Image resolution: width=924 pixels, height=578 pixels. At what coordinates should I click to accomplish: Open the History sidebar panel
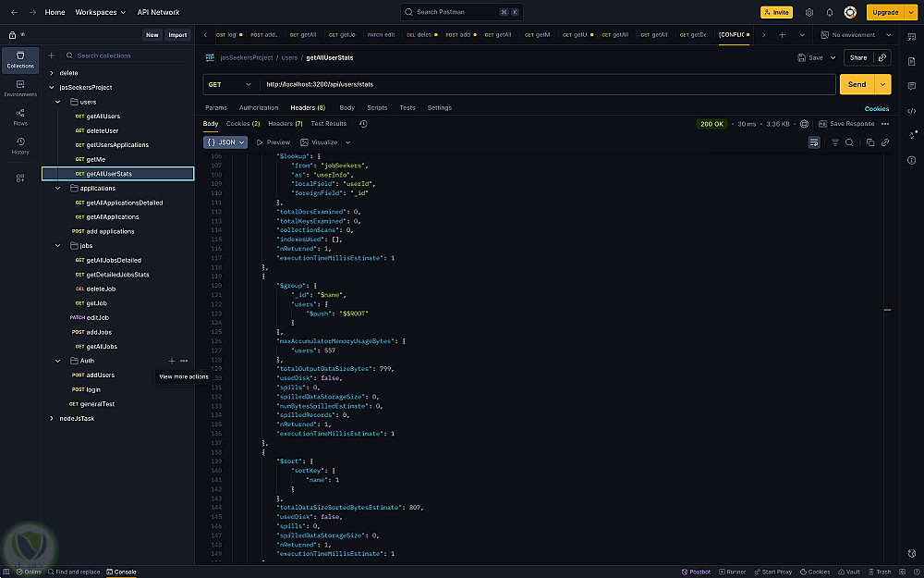[20, 146]
